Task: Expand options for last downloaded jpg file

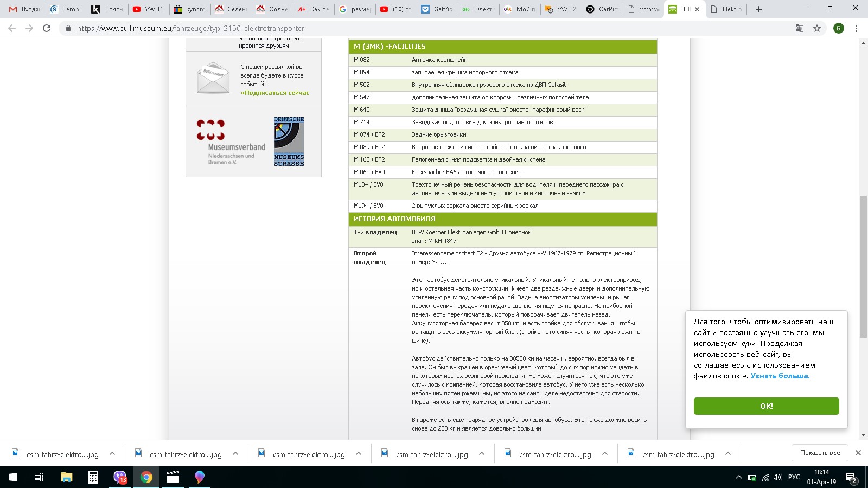Action: tap(728, 454)
